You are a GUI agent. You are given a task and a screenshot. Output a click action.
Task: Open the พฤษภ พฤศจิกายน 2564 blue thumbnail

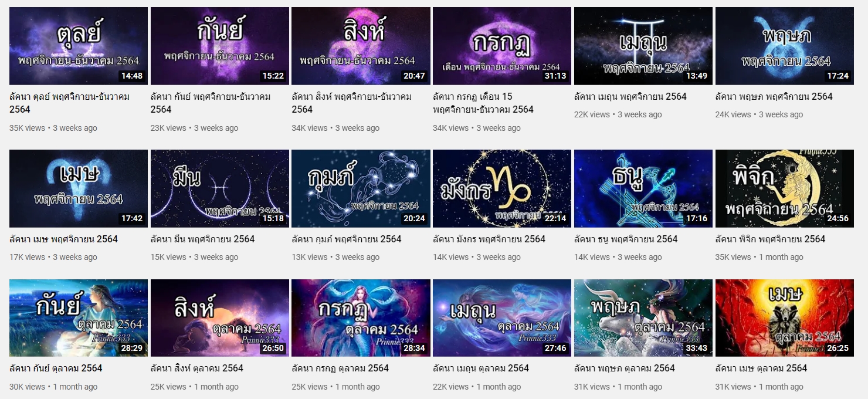pyautogui.click(x=785, y=46)
